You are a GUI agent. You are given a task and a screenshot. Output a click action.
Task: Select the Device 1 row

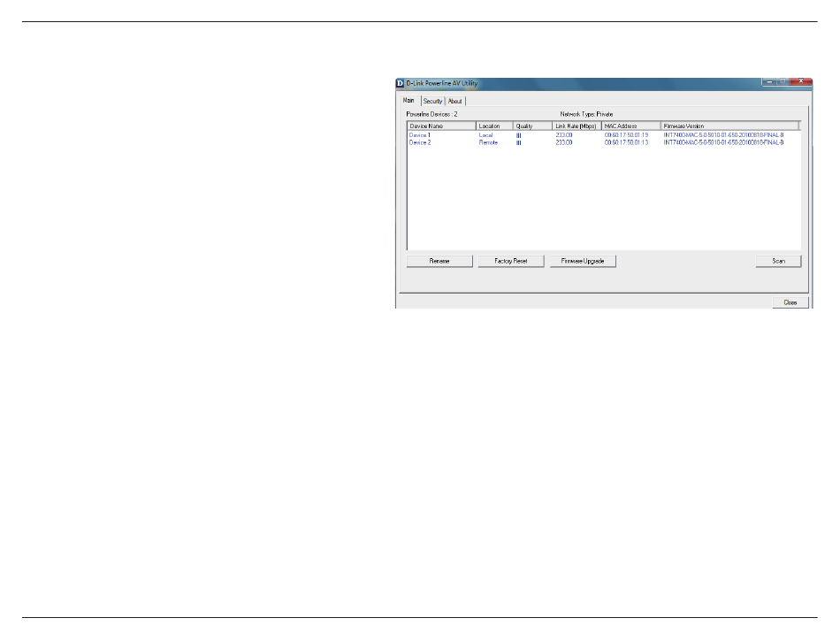coord(604,135)
